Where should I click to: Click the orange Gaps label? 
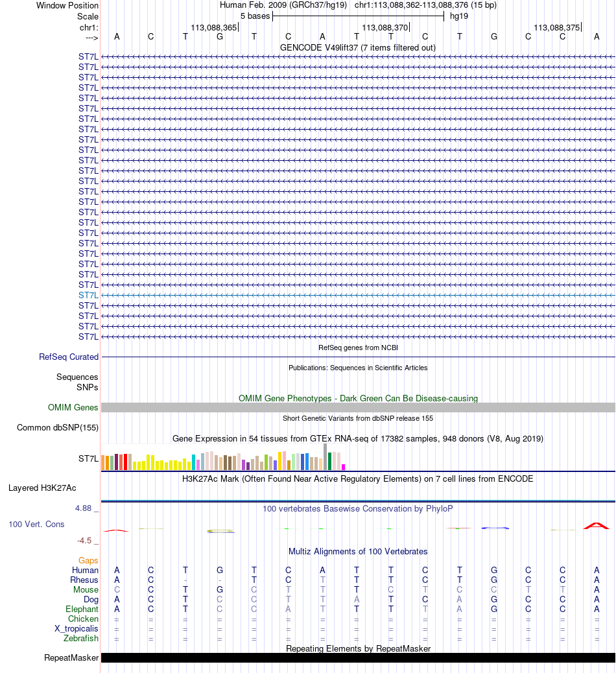coord(88,561)
